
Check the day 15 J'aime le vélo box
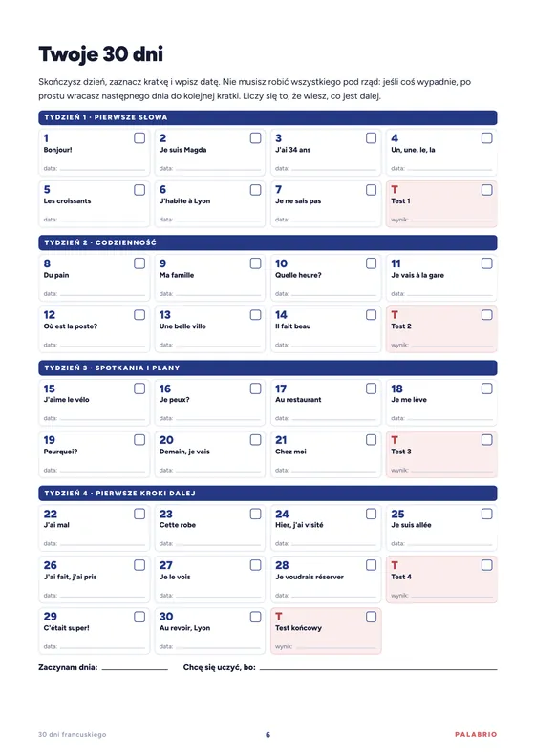[x=139, y=388]
